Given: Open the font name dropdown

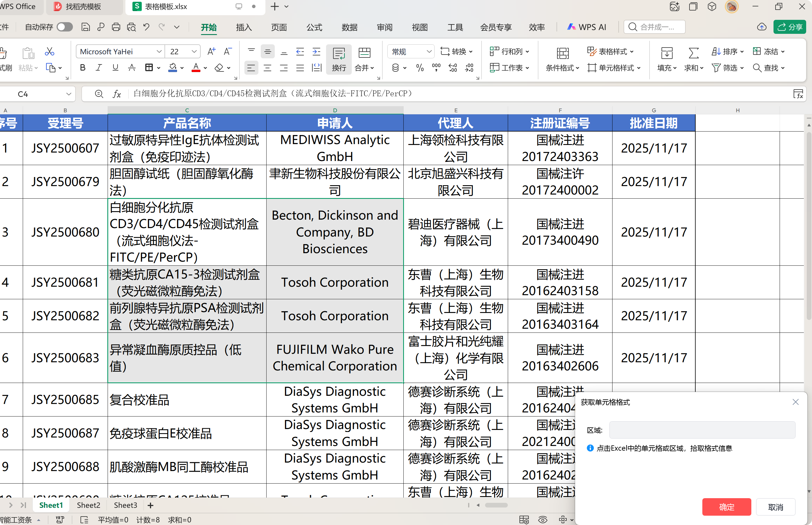Looking at the screenshot, I should [159, 51].
